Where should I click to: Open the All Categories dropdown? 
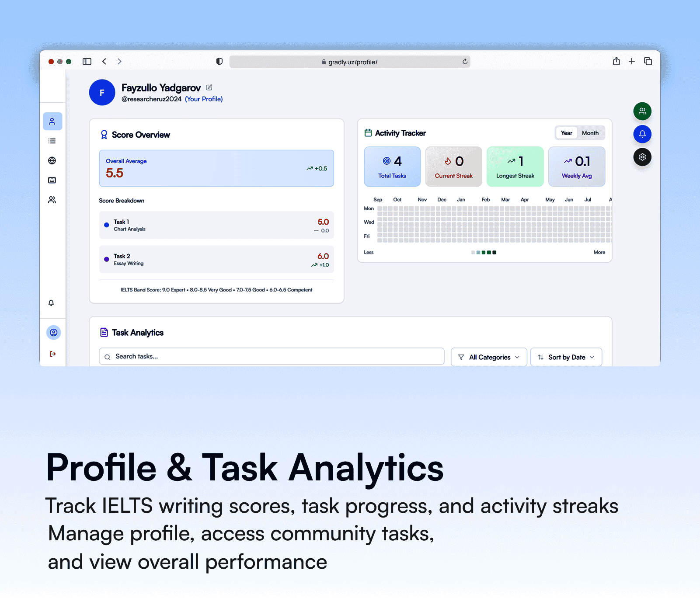pyautogui.click(x=488, y=357)
